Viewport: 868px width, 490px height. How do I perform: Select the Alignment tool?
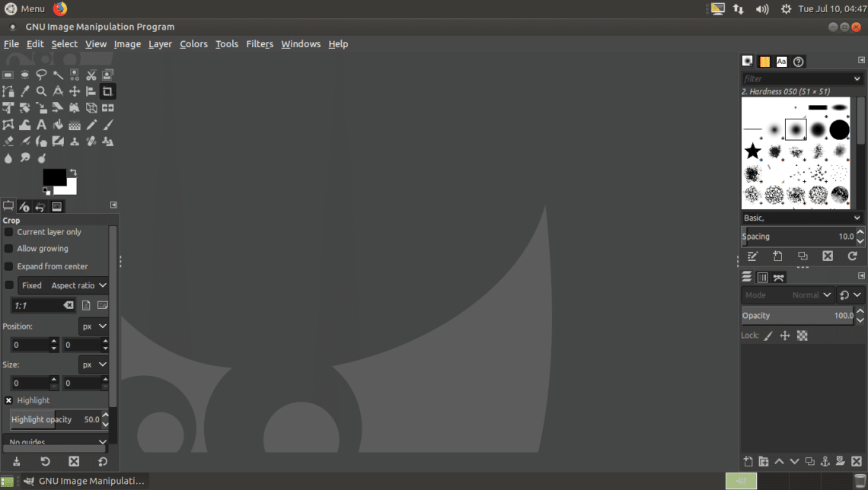tap(91, 91)
